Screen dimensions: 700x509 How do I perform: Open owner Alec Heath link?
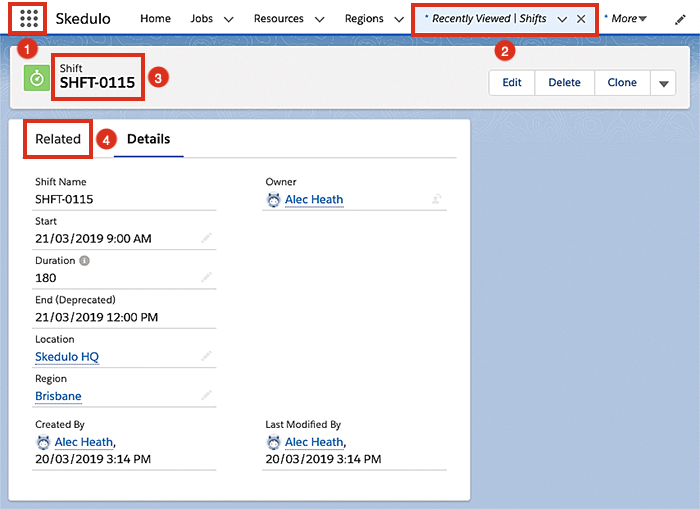point(314,199)
